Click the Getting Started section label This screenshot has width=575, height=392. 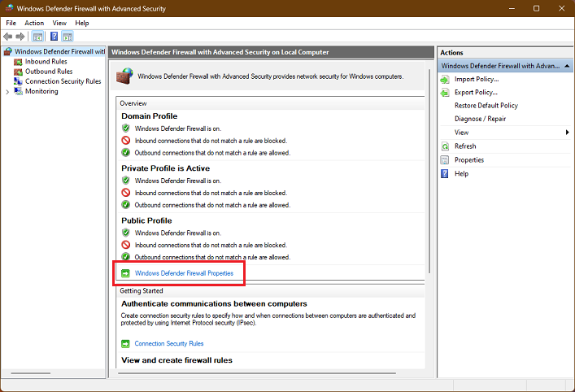coord(142,291)
